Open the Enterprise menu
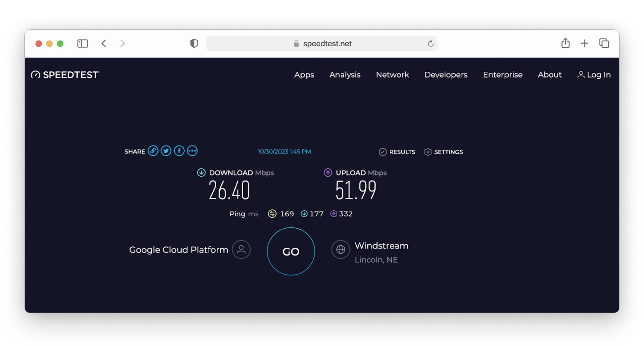Screen dimensions: 644x346 503,75
